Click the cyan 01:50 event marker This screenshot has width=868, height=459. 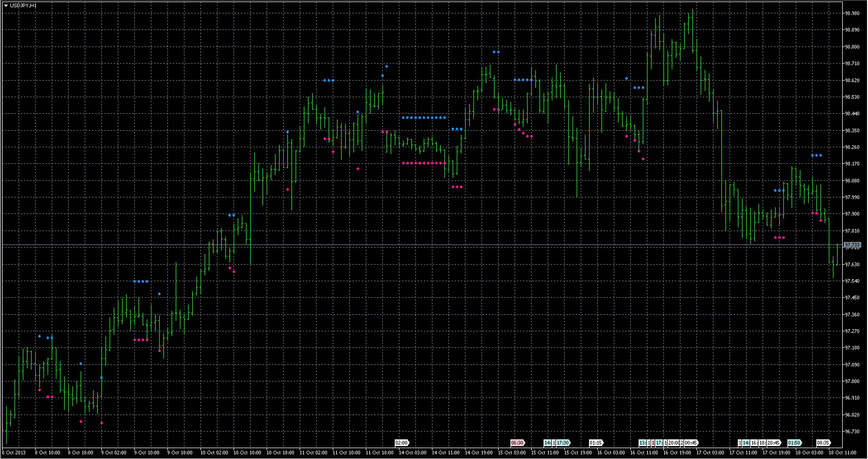[x=794, y=443]
